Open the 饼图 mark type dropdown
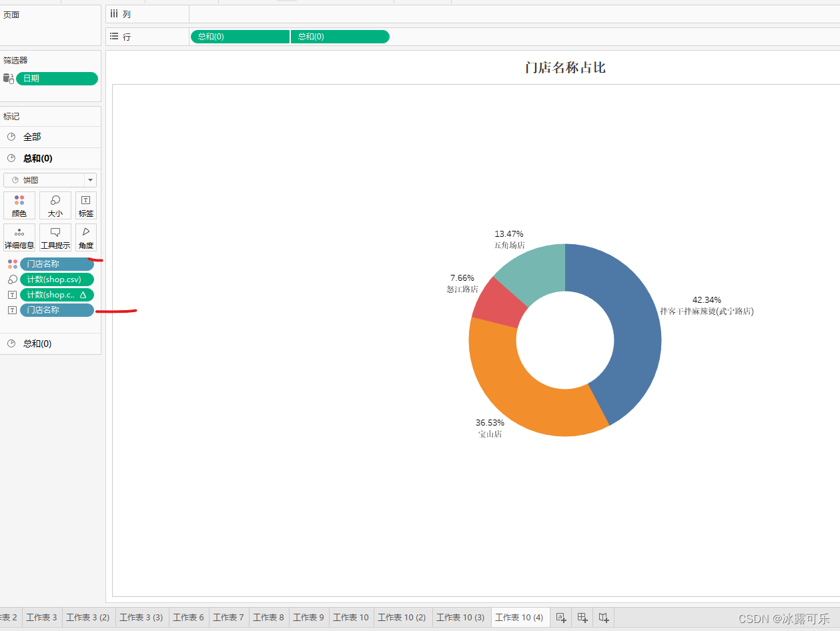Screen dimensions: 840x631 coord(50,180)
